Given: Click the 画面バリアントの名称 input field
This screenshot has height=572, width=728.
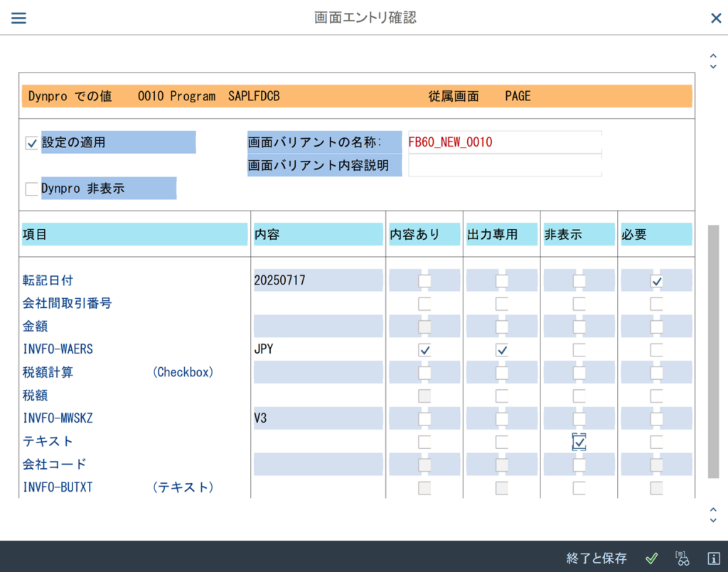Looking at the screenshot, I should tap(505, 142).
